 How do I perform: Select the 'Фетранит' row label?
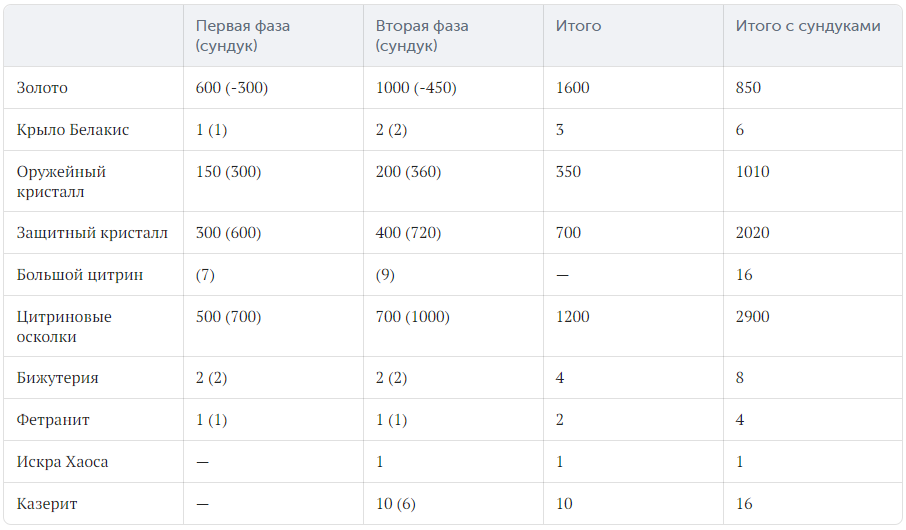(x=53, y=420)
